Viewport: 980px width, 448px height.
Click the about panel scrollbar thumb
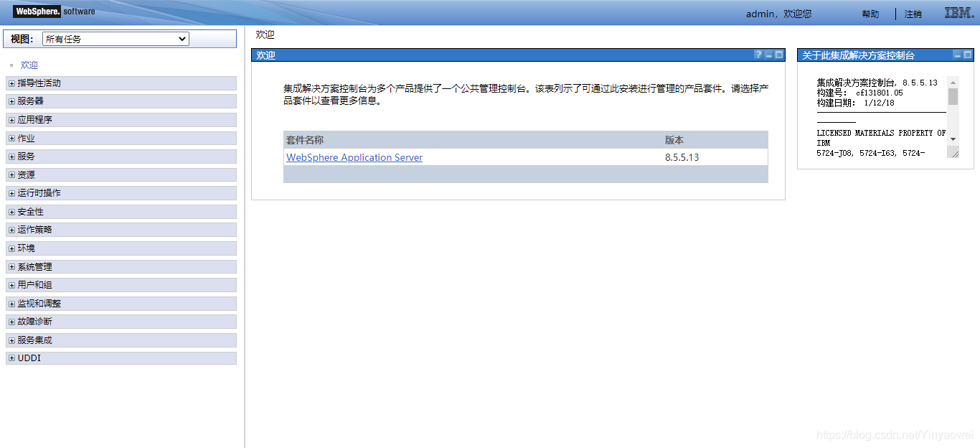tap(953, 96)
